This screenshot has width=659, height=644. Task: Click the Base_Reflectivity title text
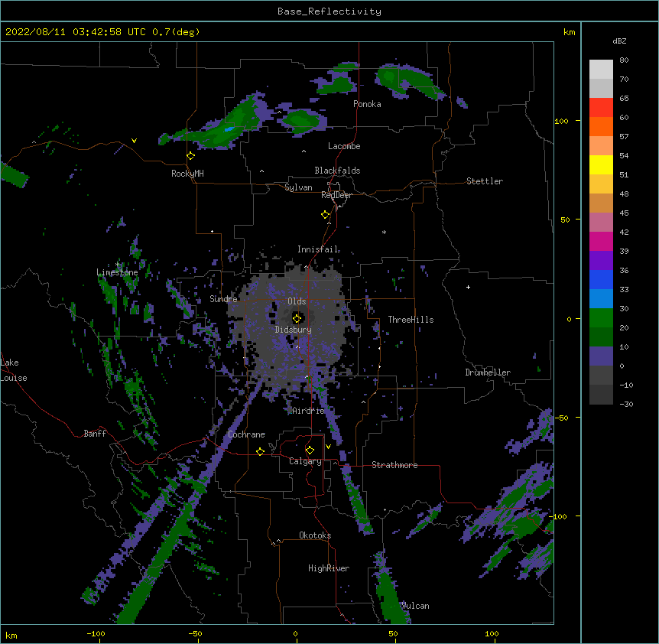coord(329,11)
